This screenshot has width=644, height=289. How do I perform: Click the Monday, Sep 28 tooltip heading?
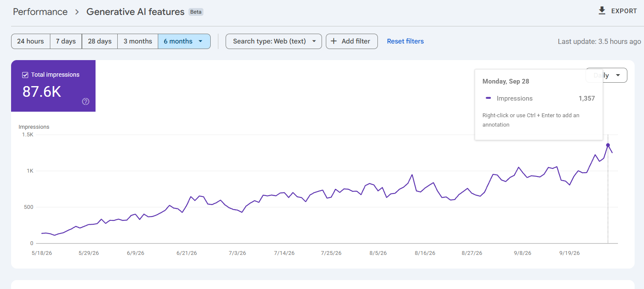pyautogui.click(x=506, y=81)
